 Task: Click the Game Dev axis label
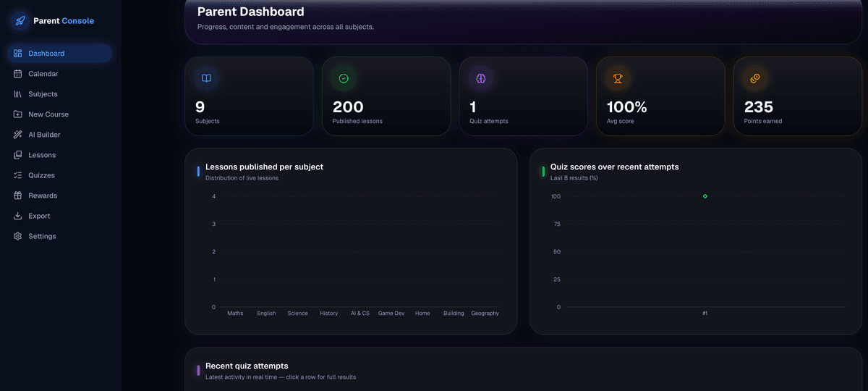[391, 314]
